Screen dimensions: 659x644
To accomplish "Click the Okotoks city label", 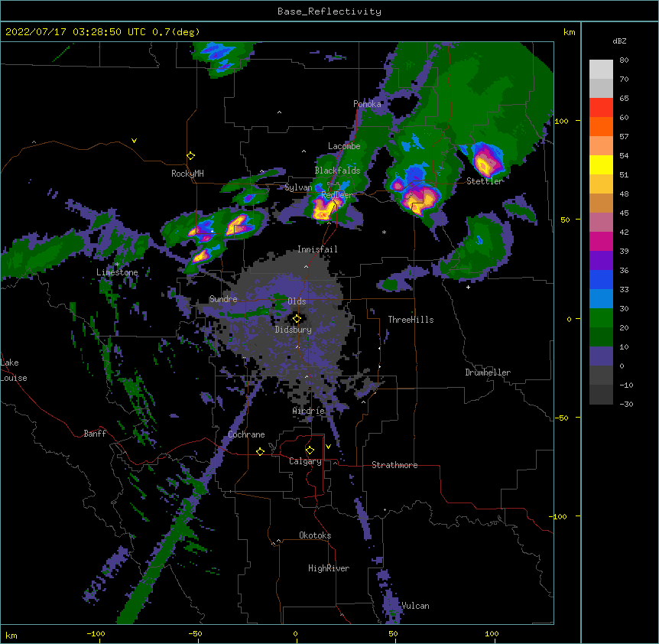I will coord(315,535).
